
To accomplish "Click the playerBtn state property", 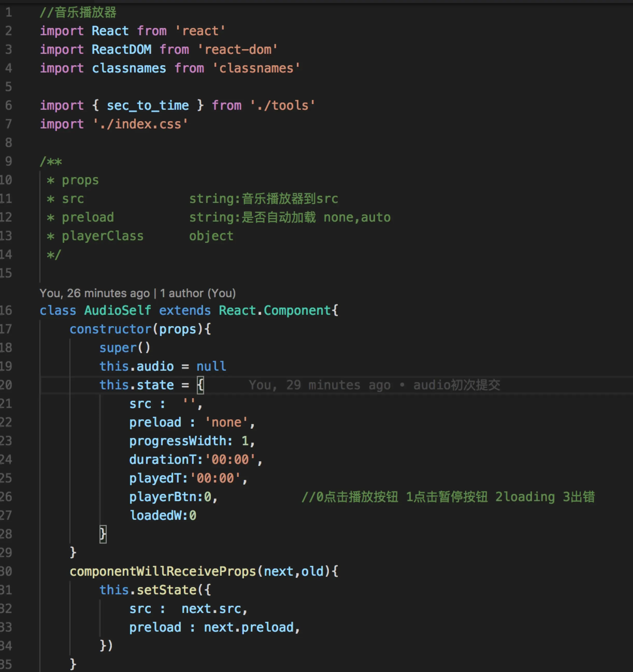I will pyautogui.click(x=162, y=497).
